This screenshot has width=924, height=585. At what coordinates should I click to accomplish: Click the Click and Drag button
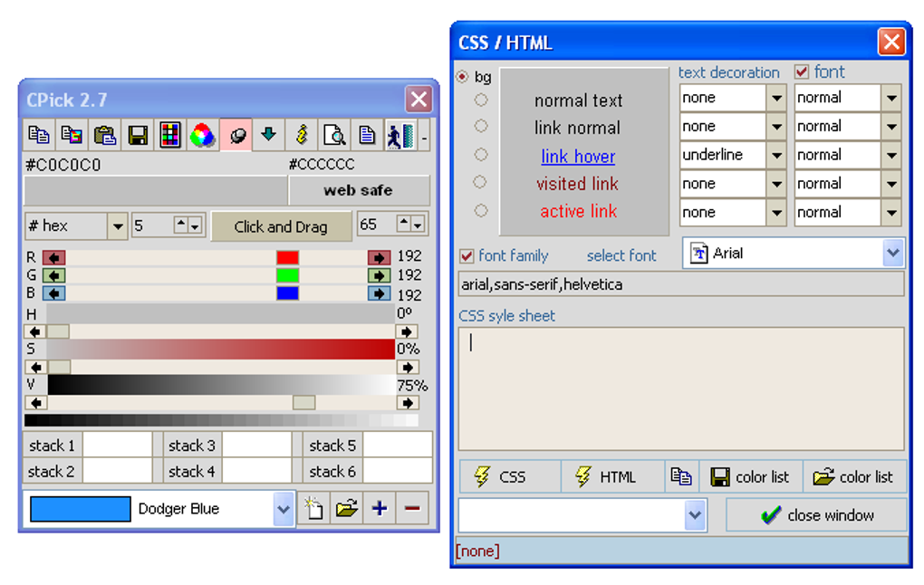(x=281, y=226)
